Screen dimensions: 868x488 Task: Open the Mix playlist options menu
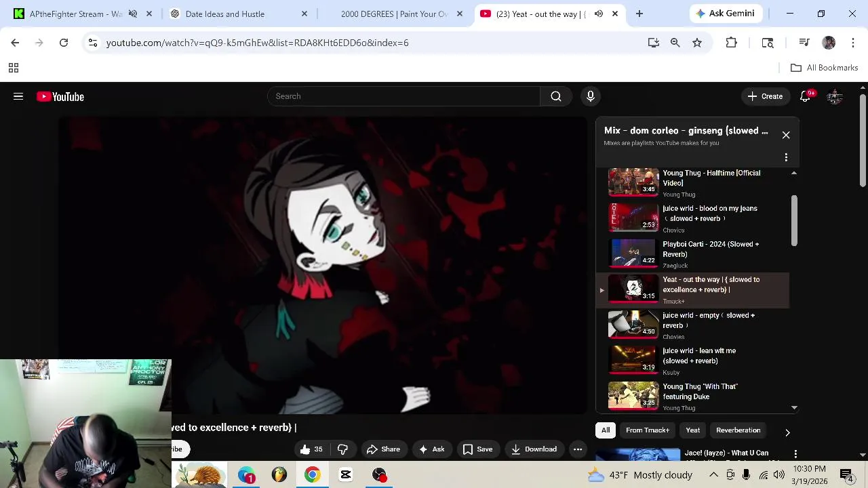tap(786, 157)
